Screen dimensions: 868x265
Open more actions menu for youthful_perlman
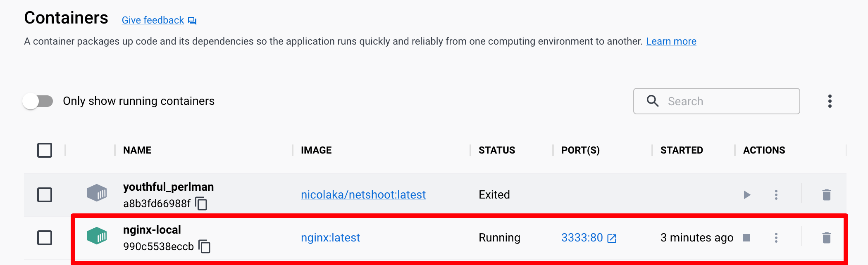pyautogui.click(x=776, y=195)
